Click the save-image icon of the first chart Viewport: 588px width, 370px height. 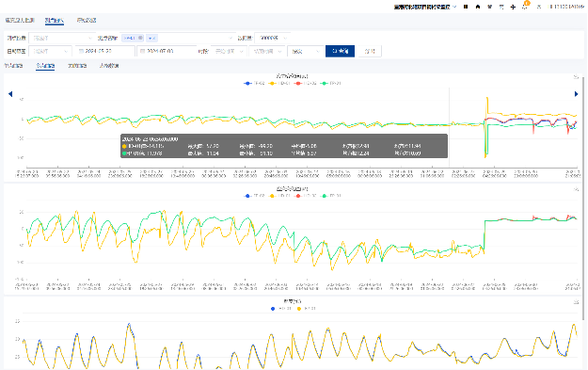coord(576,77)
